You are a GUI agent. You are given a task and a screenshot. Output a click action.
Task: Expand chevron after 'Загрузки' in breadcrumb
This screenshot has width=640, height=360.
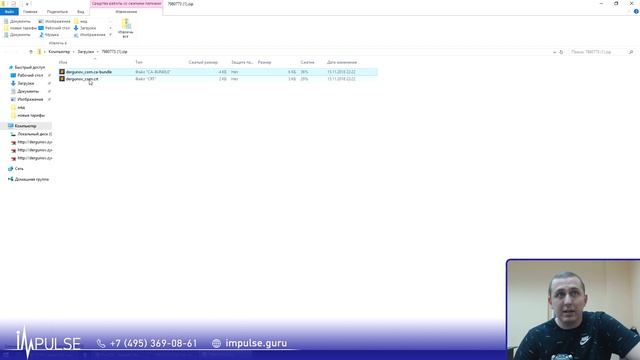click(x=98, y=52)
